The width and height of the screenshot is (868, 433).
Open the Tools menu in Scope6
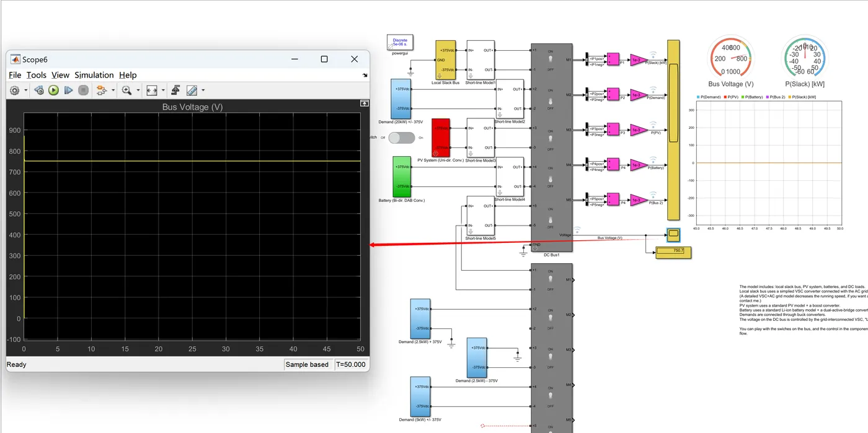tap(36, 75)
